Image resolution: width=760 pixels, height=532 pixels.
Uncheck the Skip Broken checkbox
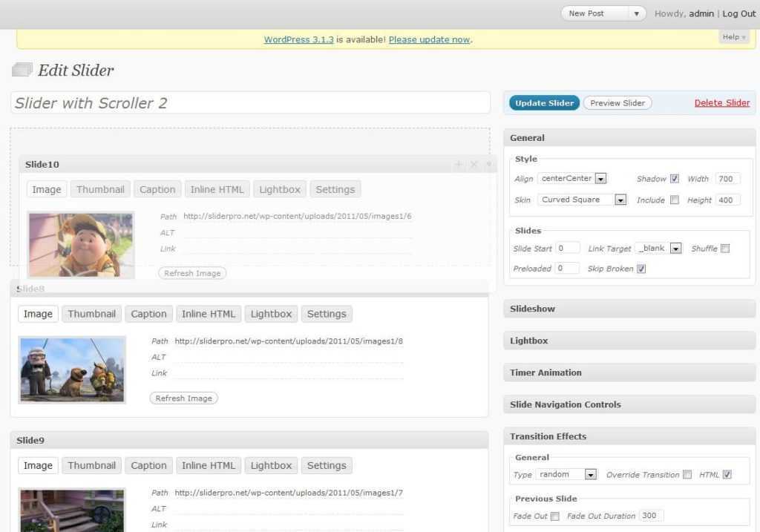coord(641,269)
